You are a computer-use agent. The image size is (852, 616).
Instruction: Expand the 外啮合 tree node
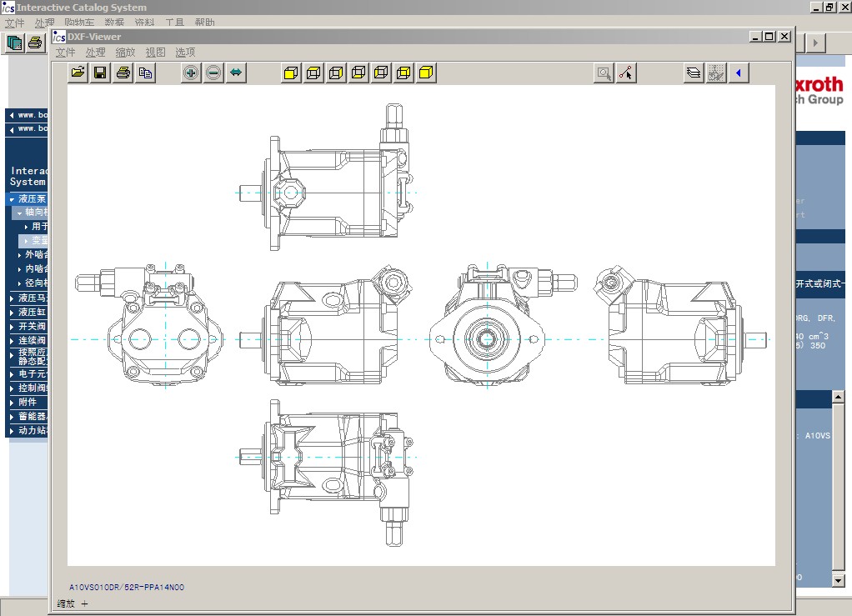(x=20, y=255)
